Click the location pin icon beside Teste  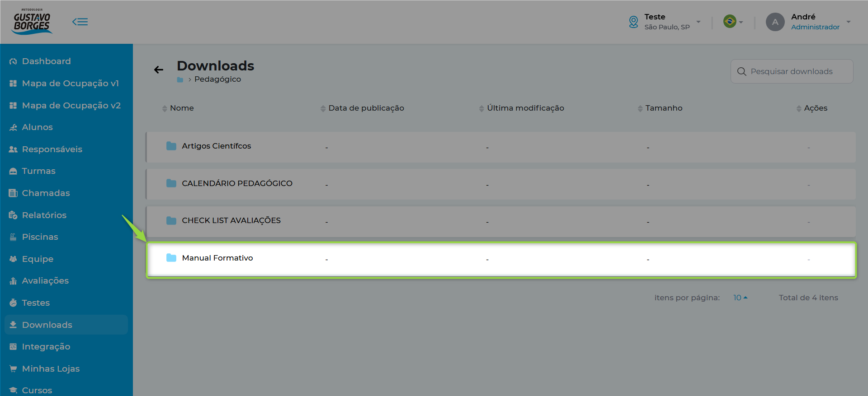(633, 22)
